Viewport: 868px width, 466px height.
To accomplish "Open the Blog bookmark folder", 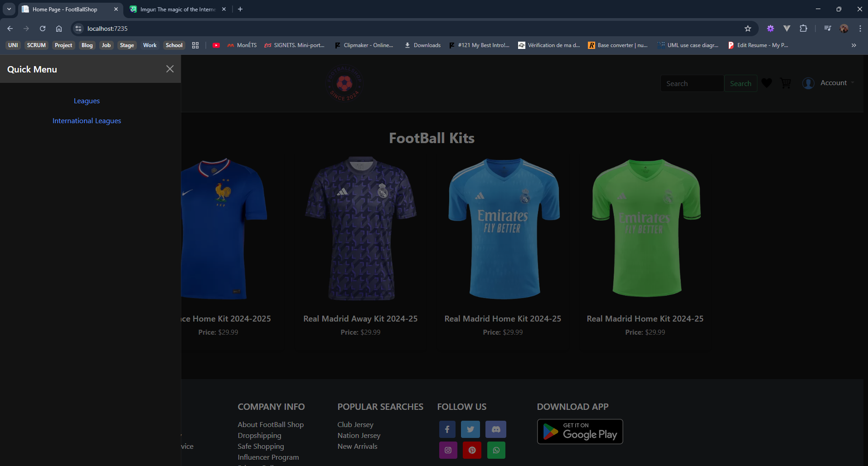I will 87,45.
